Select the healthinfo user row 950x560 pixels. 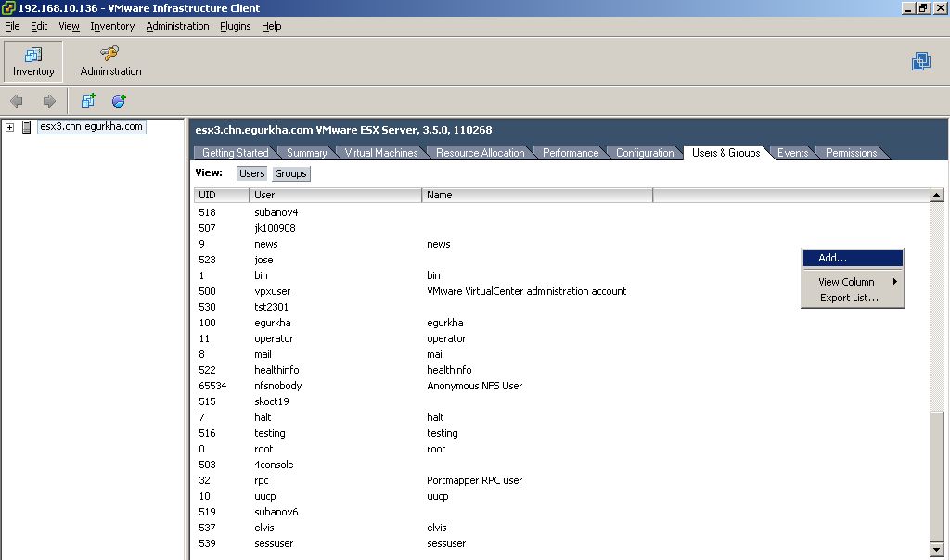[x=561, y=370]
